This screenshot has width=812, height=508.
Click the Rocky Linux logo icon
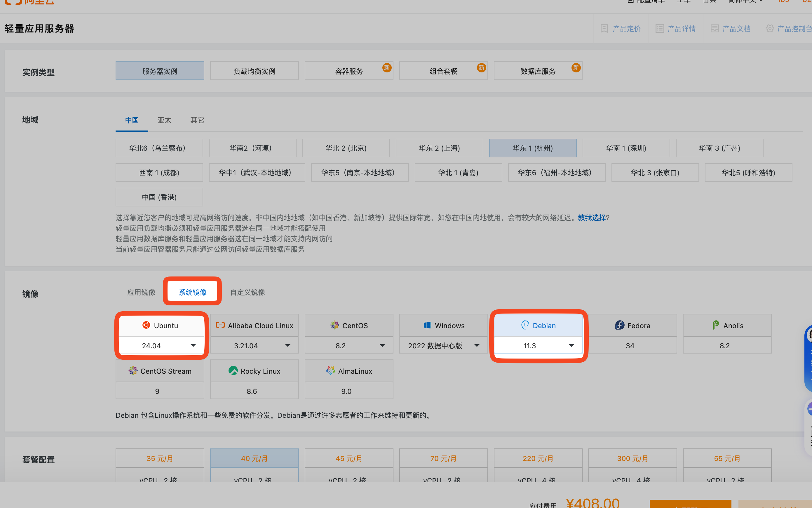(x=233, y=370)
